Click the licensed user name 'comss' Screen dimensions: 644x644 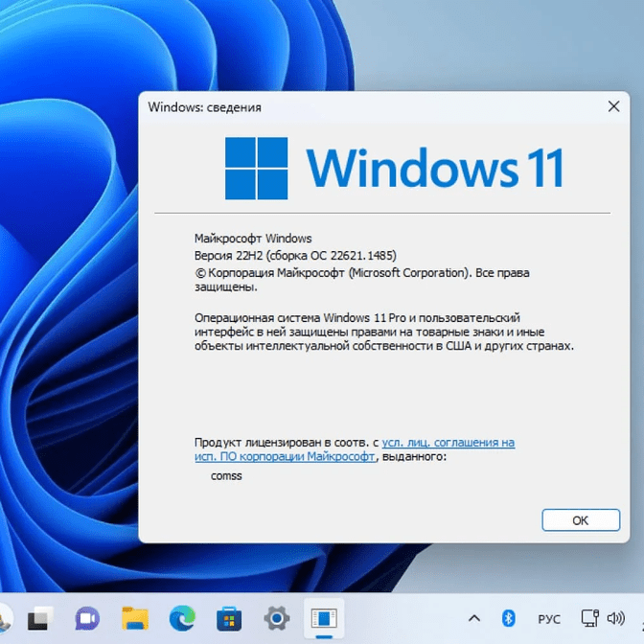pyautogui.click(x=226, y=476)
